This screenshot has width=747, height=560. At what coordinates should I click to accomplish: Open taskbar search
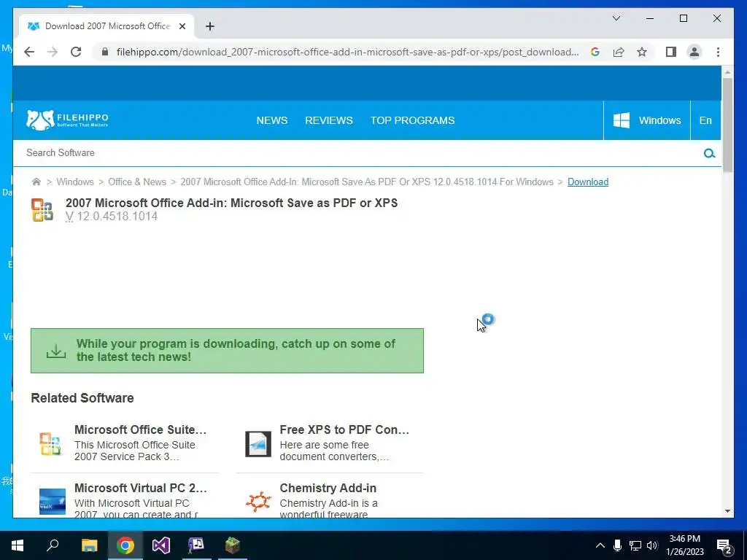(x=53, y=545)
